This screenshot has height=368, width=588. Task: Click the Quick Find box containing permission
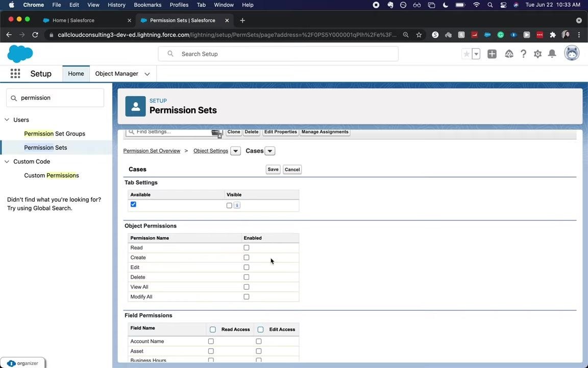(x=55, y=98)
